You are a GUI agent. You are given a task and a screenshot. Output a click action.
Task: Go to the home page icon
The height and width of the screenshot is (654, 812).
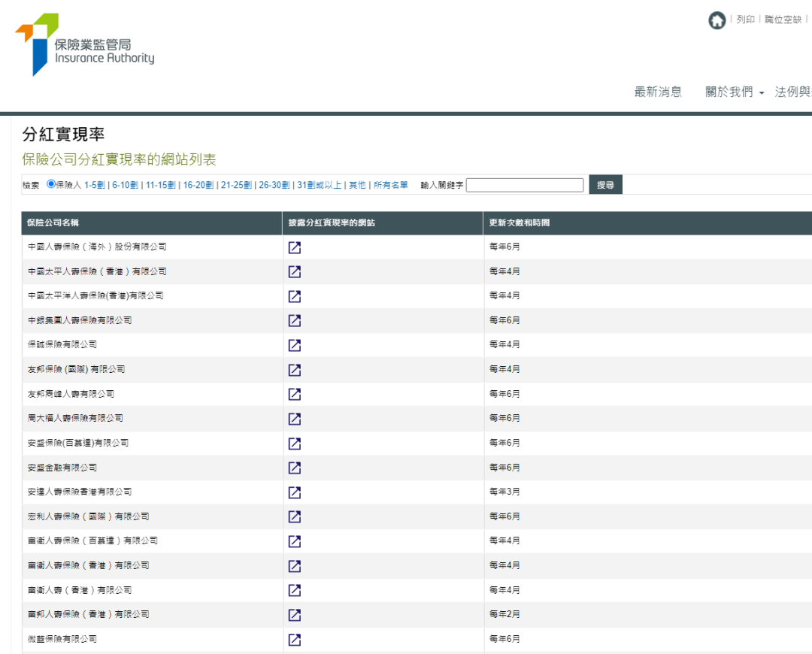click(717, 21)
